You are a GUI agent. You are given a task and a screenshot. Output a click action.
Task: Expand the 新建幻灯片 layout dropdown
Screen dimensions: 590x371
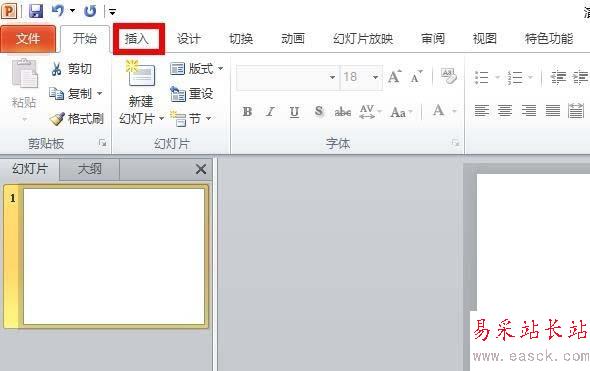[161, 119]
